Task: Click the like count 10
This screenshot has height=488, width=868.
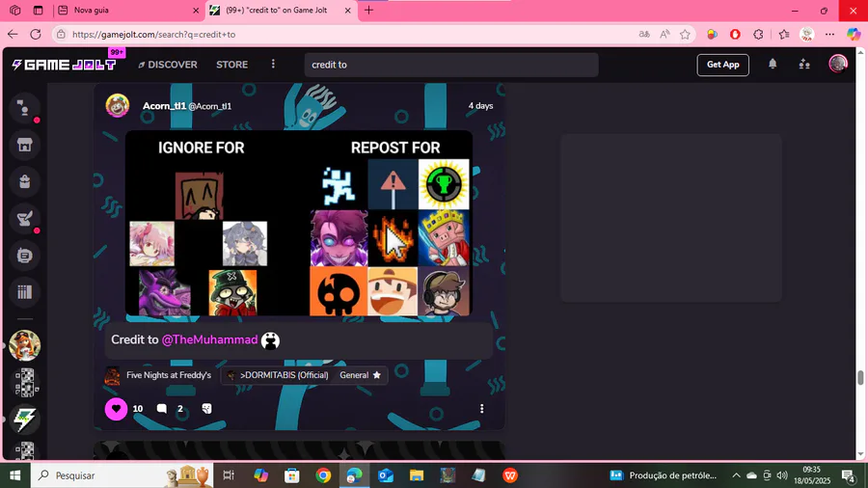Action: [137, 409]
